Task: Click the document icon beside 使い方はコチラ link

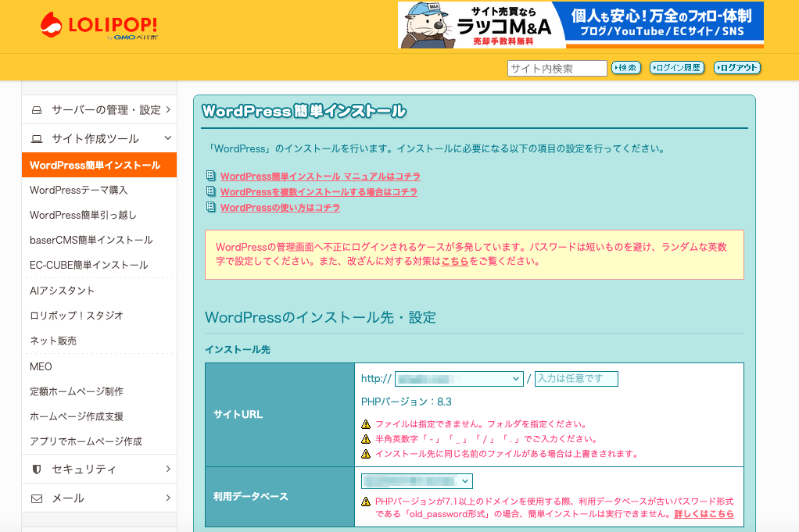Action: click(210, 207)
